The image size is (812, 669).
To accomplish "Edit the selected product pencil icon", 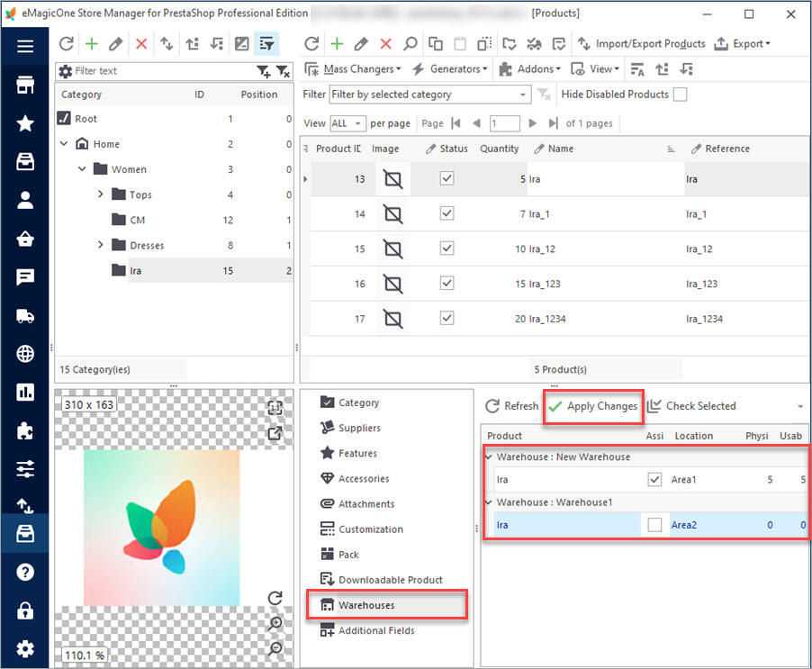I will tap(361, 43).
